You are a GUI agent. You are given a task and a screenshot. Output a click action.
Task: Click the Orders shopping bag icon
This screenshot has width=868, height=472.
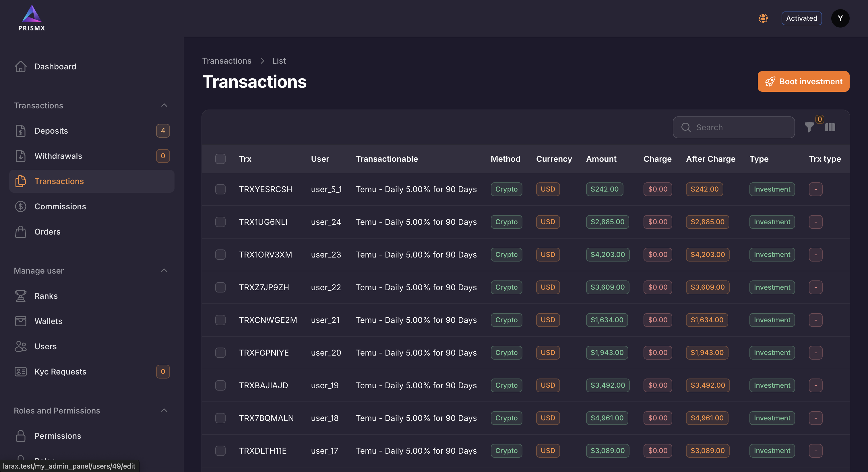[x=21, y=232]
